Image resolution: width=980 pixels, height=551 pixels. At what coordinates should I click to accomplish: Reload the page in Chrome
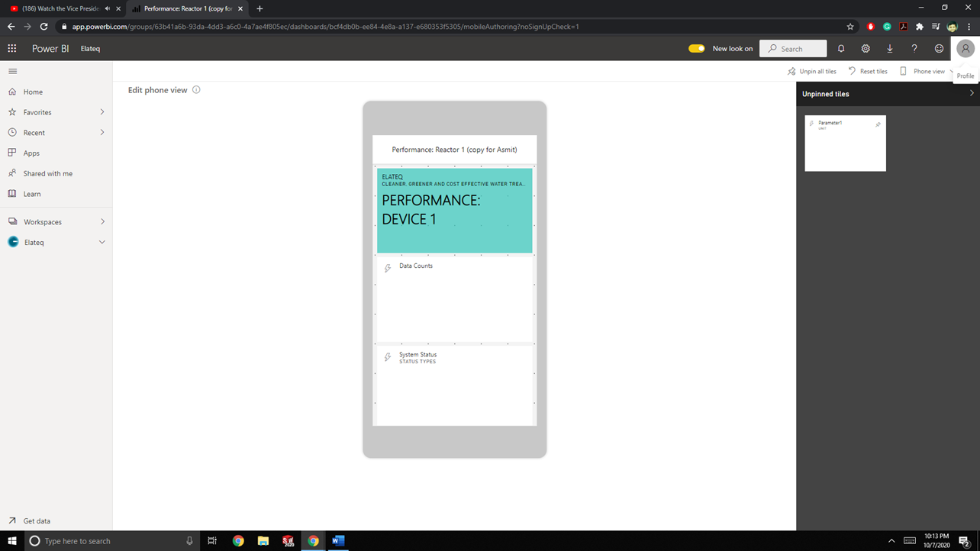(x=44, y=27)
